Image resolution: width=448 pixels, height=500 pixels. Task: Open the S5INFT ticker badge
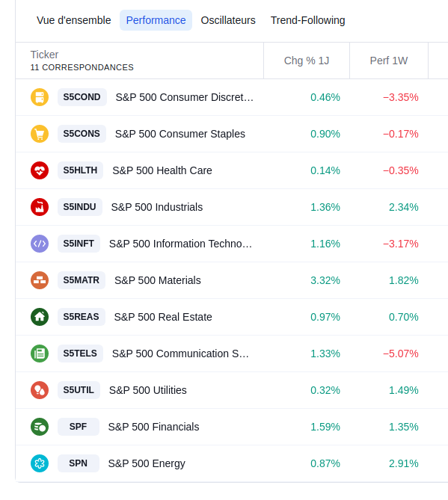coord(79,244)
